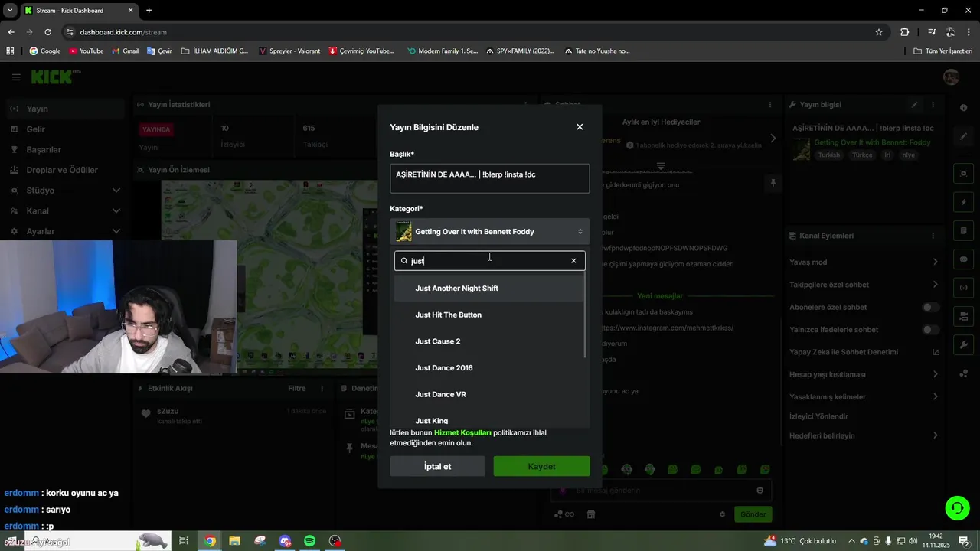Click the green Kaydet button
This screenshot has height=551, width=980.
coord(541,466)
